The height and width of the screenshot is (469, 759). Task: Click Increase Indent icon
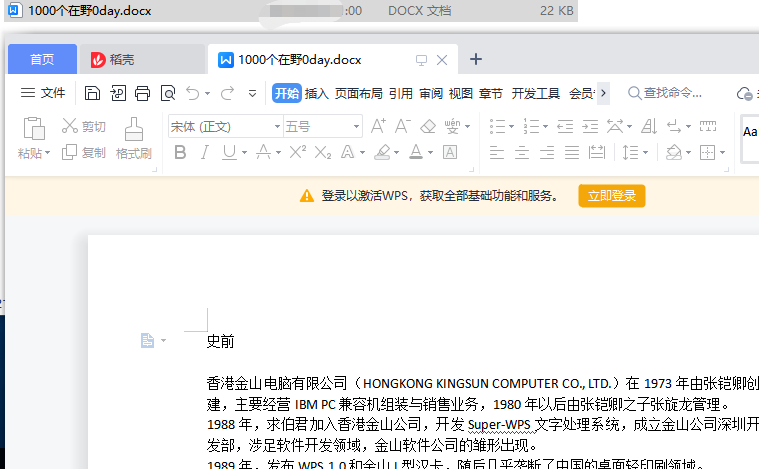pyautogui.click(x=590, y=126)
